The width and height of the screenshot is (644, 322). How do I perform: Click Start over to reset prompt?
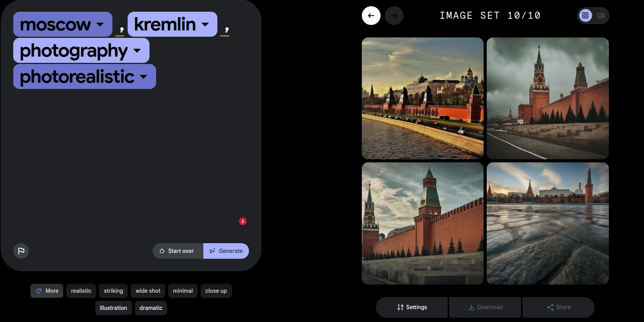click(178, 251)
